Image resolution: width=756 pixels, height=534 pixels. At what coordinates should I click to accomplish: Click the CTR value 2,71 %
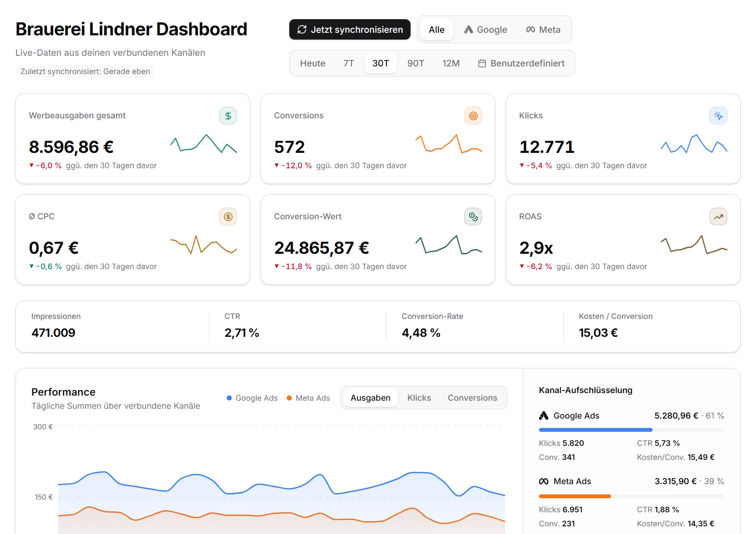click(242, 333)
